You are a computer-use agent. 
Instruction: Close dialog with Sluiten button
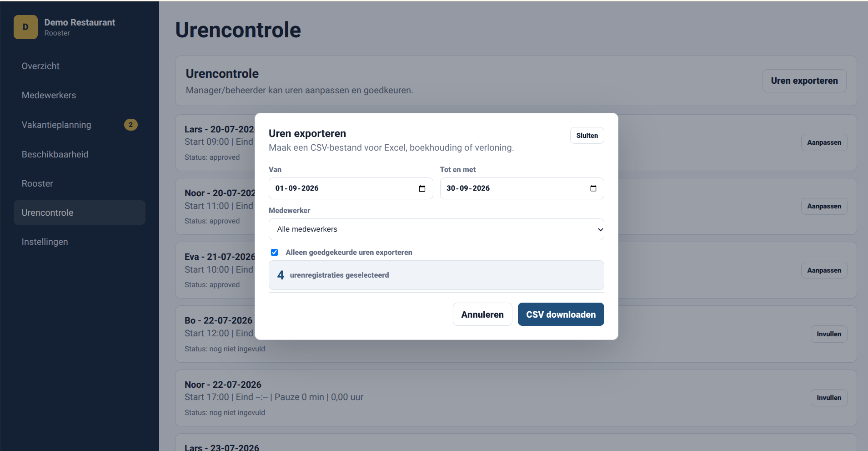pyautogui.click(x=587, y=136)
